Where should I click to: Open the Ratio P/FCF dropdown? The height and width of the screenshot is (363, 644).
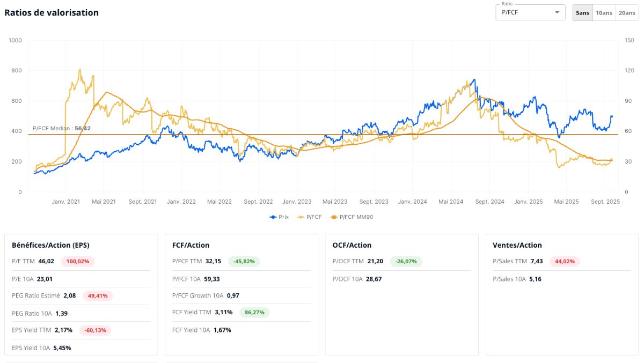[530, 12]
